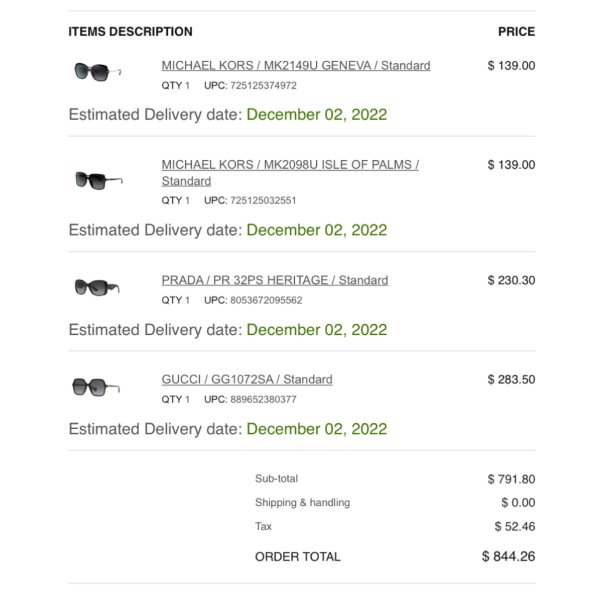600x600 pixels.
Task: Click the Gucci sunglasses thumbnail
Action: [96, 387]
